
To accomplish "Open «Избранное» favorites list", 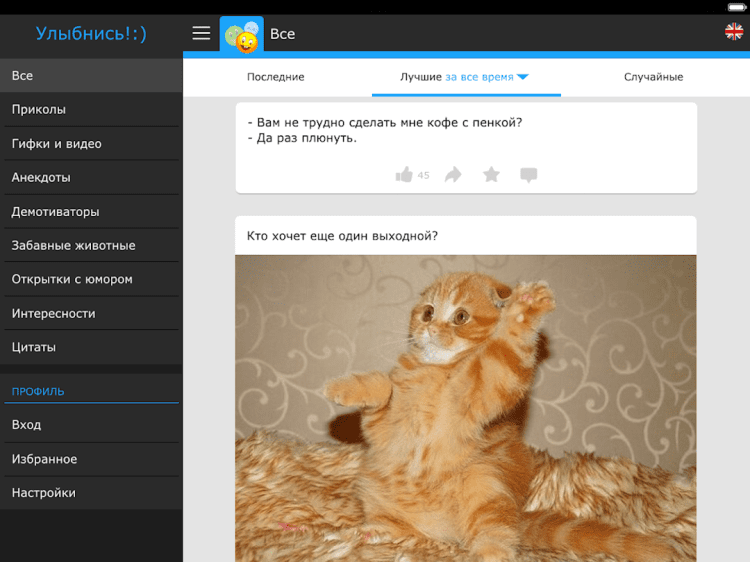I will [x=44, y=459].
